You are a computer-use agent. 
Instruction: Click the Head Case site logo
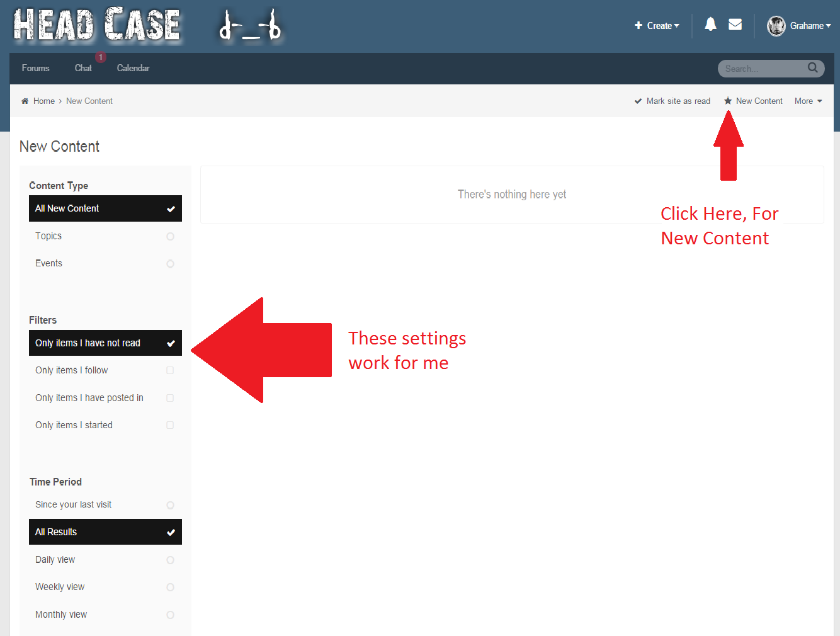click(98, 25)
